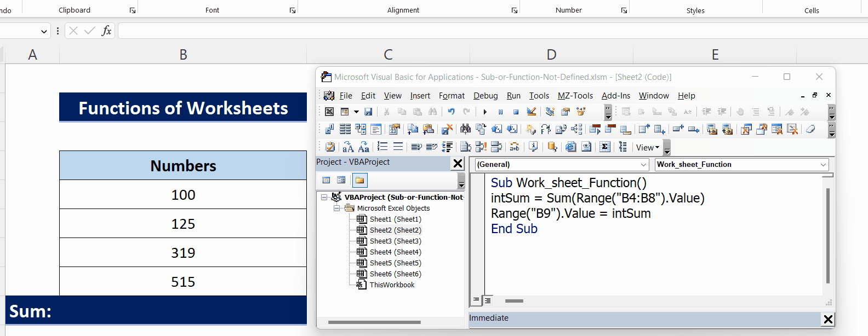Click the View Microsoft Excel icon in VBA toolbar
This screenshot has height=336, width=868.
[329, 112]
